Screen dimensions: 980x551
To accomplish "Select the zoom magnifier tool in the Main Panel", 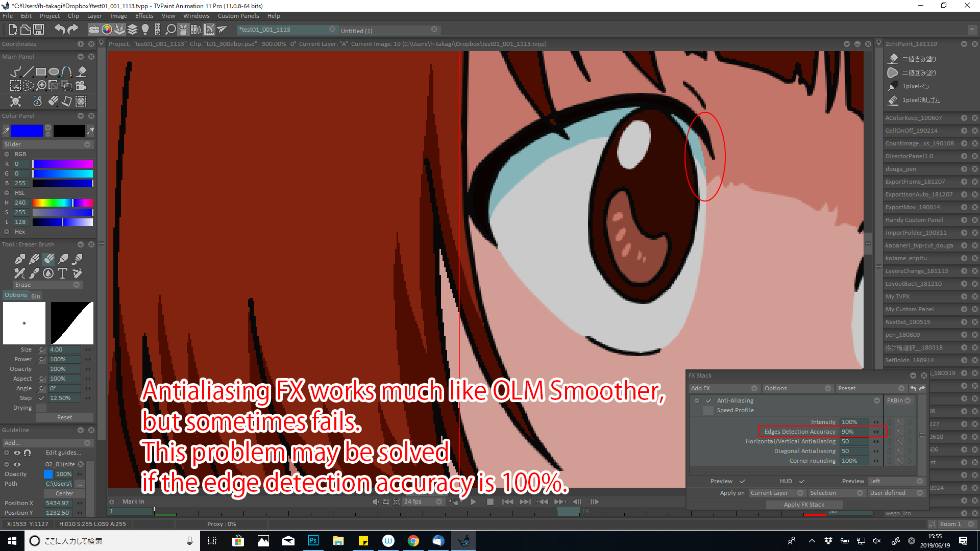I will coord(41,86).
